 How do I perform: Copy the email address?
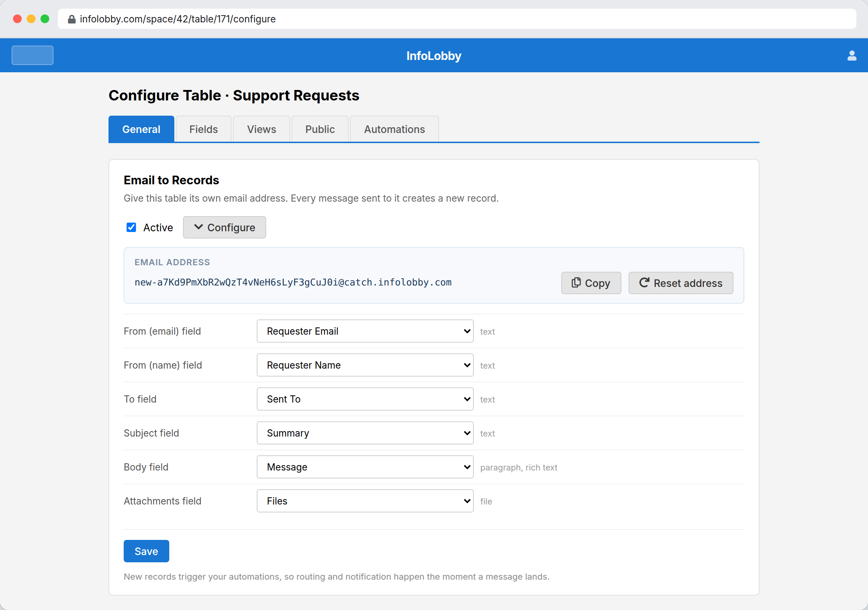(x=591, y=283)
